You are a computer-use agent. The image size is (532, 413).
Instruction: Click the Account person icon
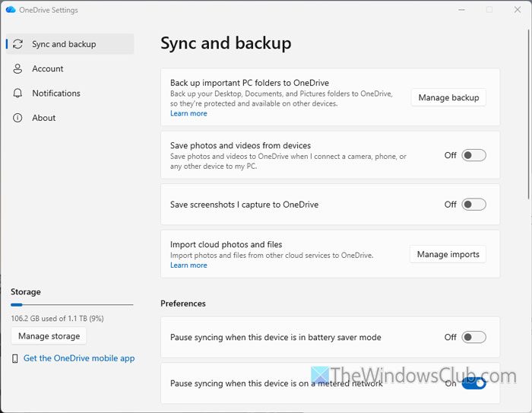(17, 68)
